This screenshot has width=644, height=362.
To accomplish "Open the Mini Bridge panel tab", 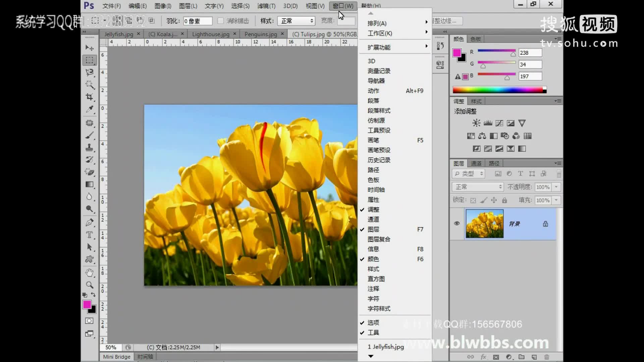I will [x=116, y=357].
